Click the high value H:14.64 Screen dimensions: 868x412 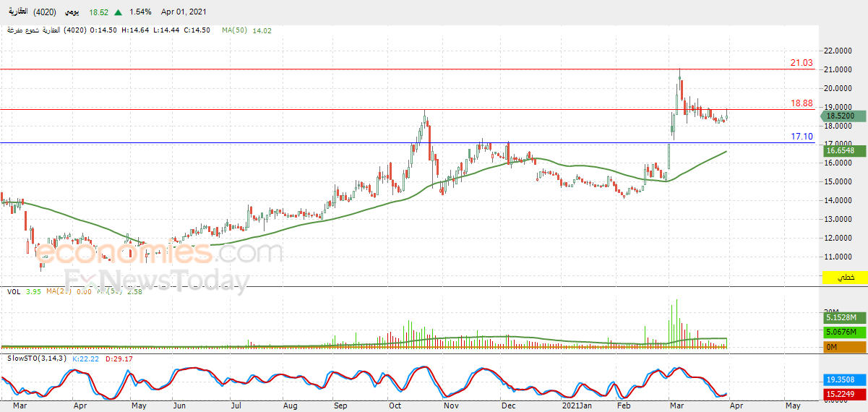(x=136, y=30)
